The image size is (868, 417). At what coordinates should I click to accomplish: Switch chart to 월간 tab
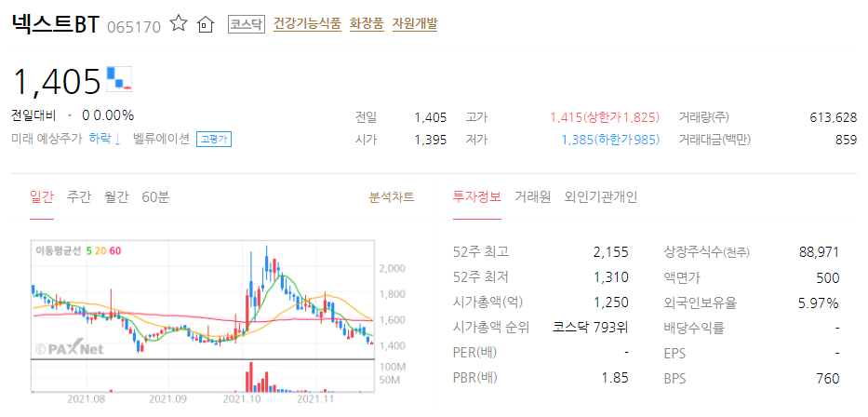coord(116,197)
